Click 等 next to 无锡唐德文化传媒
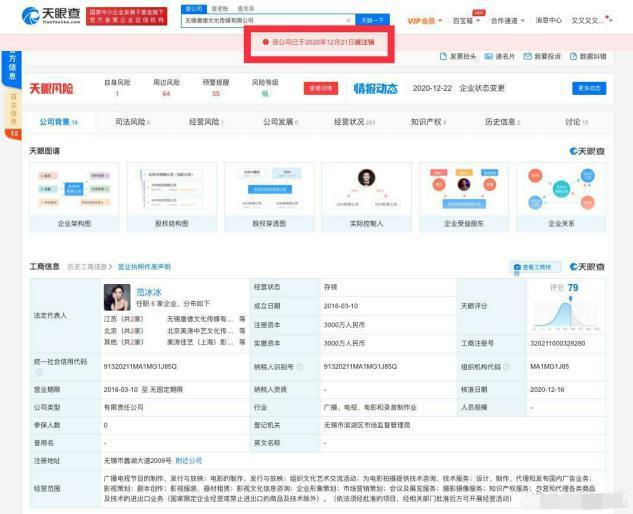Screen dimensions: 633x514 242,319
